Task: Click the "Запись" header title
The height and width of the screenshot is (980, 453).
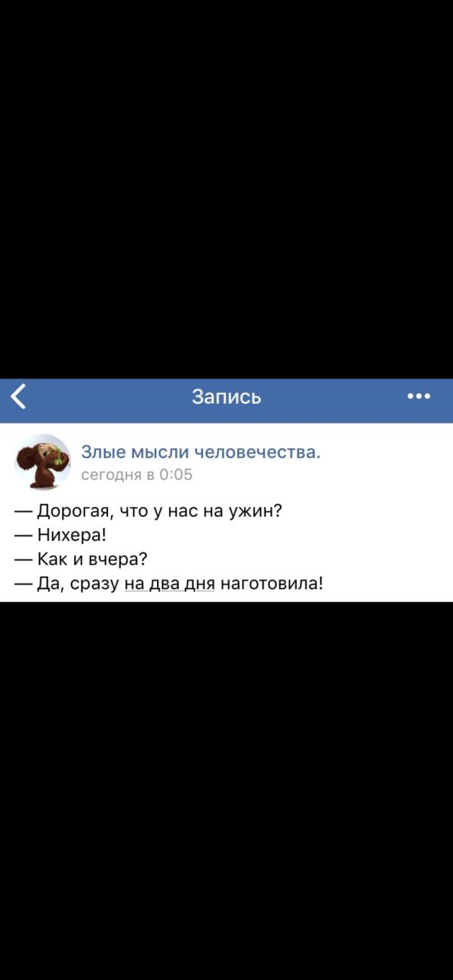Action: click(226, 396)
